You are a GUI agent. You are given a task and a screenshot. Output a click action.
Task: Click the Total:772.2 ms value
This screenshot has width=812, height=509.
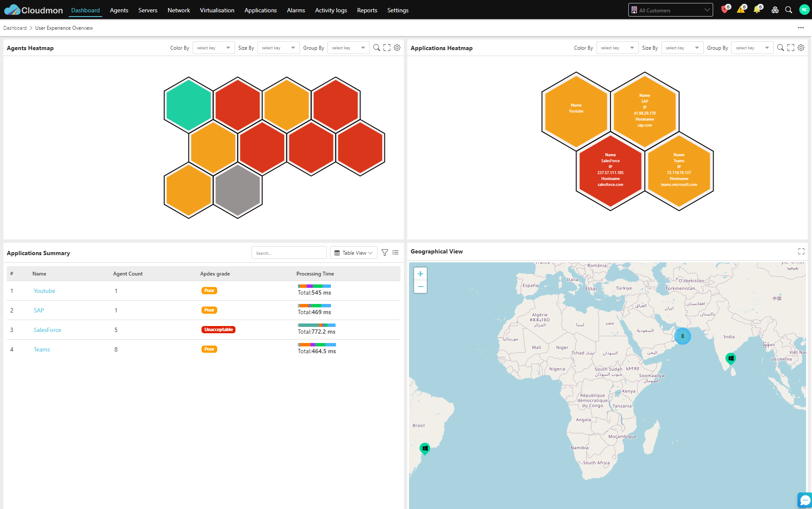[316, 332]
